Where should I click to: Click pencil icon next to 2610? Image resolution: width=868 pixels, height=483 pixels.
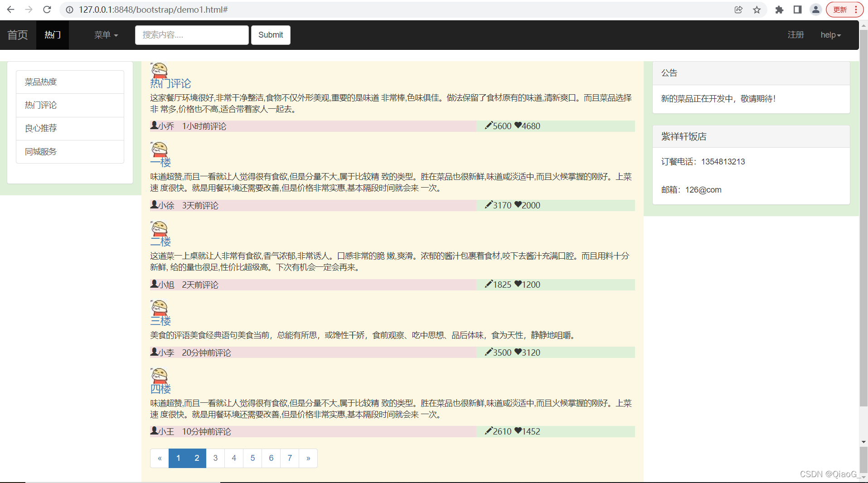click(489, 430)
